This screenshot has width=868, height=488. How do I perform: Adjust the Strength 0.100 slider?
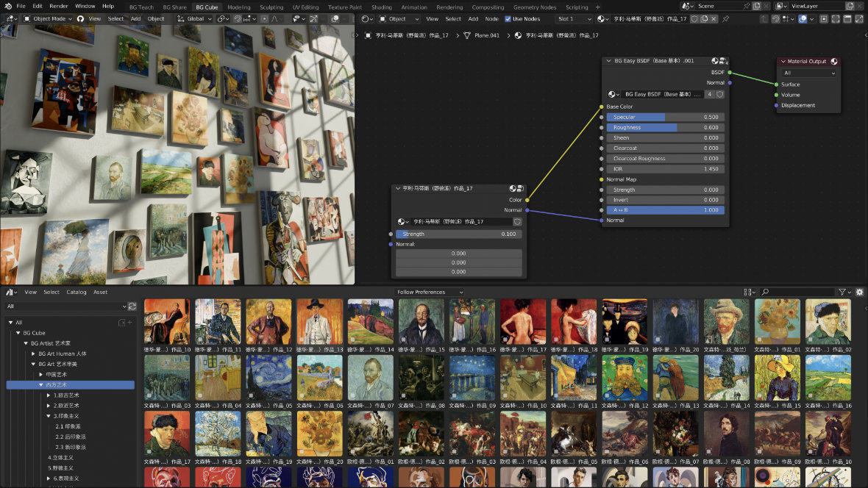click(458, 234)
